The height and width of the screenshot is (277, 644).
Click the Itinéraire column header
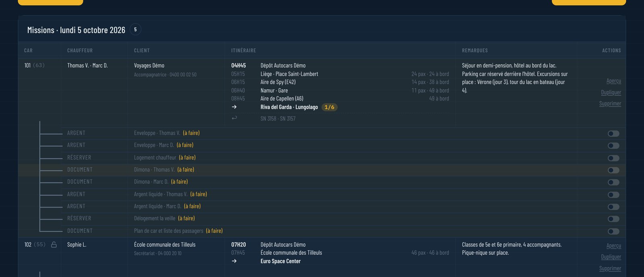click(244, 50)
